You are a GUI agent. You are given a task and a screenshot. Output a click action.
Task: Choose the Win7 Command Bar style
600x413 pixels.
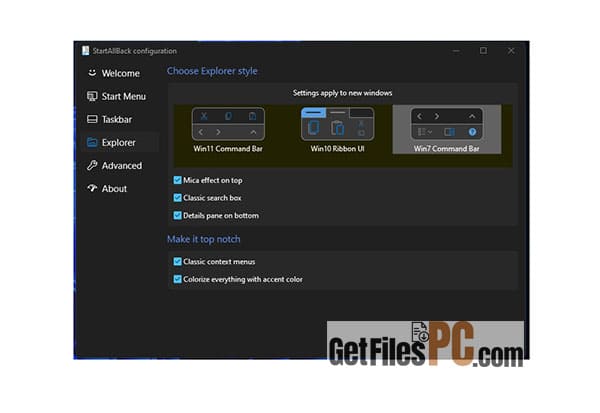(x=447, y=130)
